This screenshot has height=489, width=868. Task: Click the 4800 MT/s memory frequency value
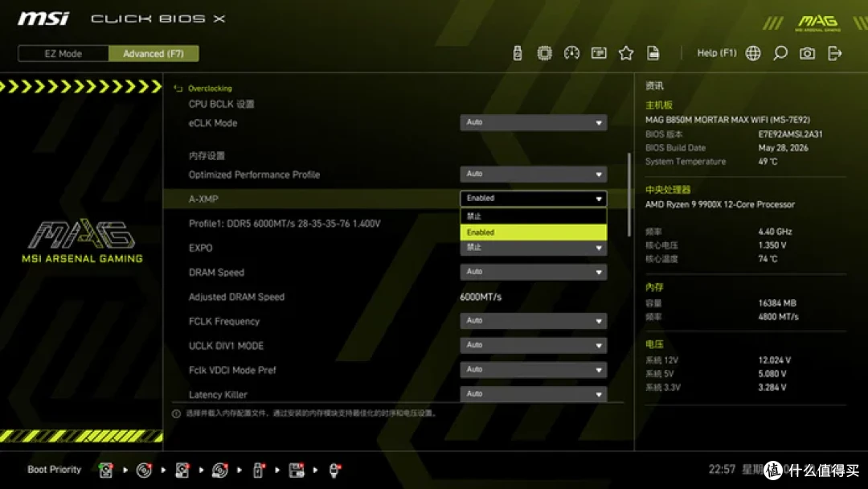click(x=778, y=317)
